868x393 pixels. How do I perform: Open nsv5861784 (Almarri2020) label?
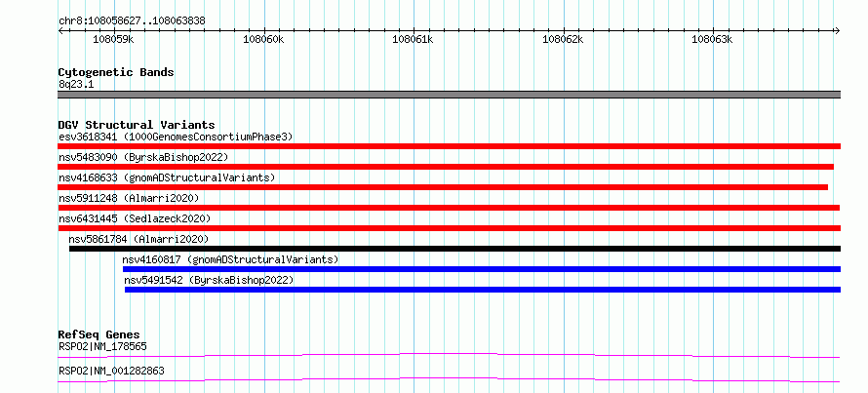click(138, 239)
